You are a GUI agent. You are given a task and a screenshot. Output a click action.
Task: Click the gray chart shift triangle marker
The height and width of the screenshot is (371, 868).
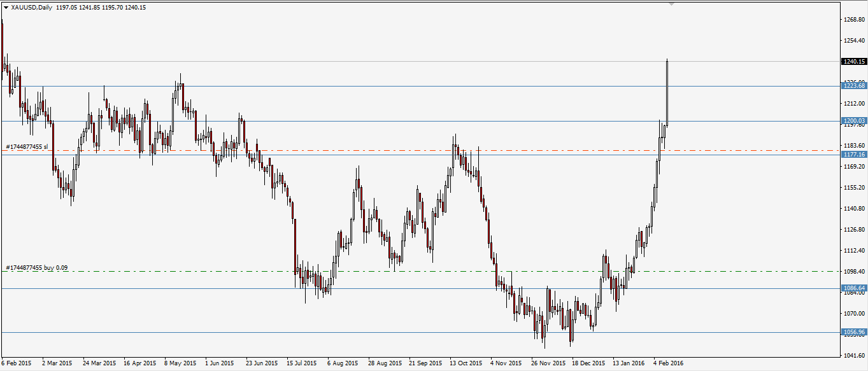[x=671, y=4]
